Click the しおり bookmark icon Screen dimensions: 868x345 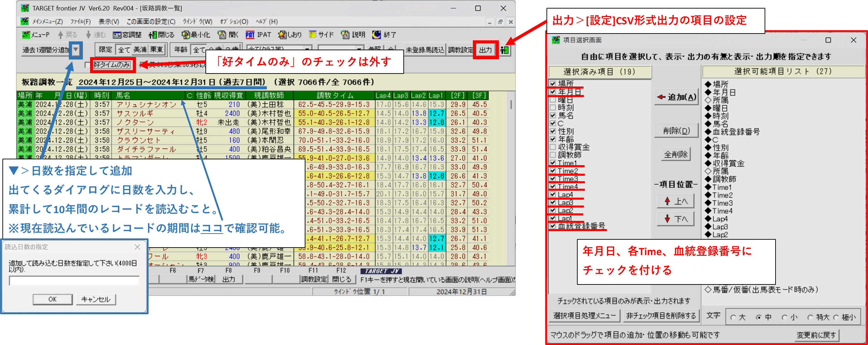(x=282, y=35)
